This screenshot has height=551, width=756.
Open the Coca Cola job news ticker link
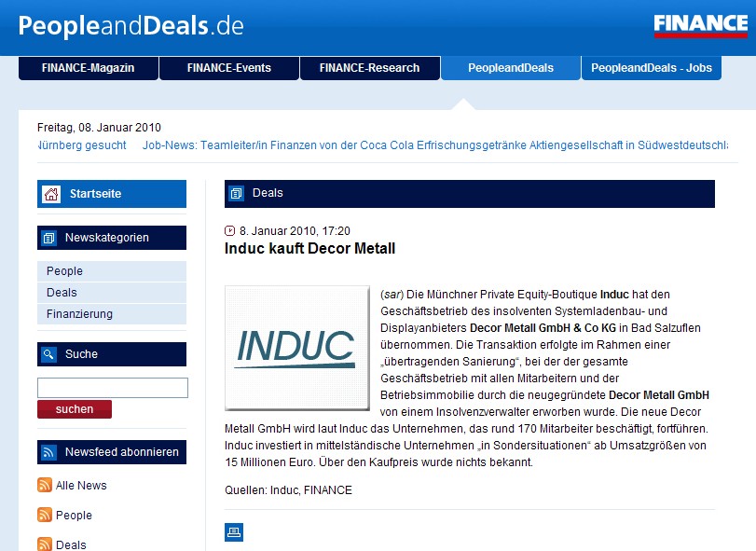point(433,145)
